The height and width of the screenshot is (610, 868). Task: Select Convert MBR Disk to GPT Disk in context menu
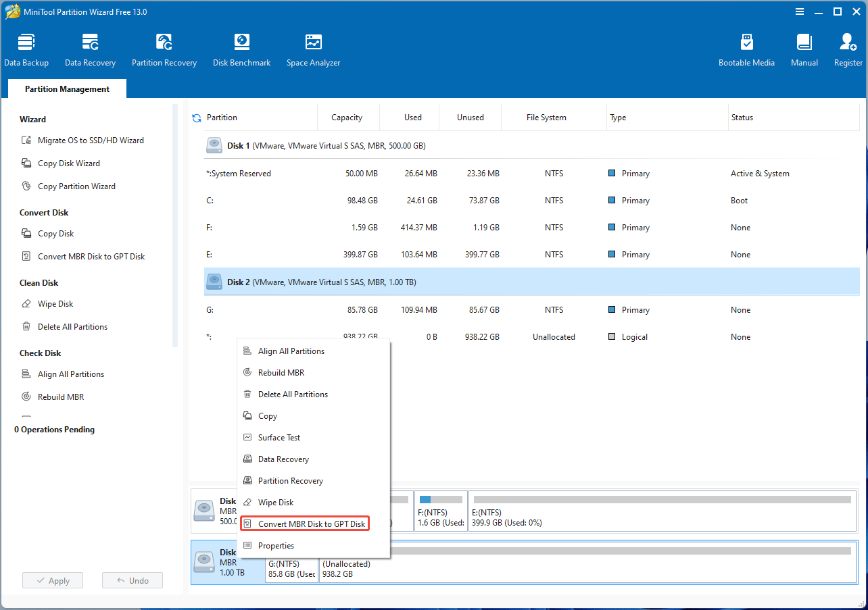(311, 524)
